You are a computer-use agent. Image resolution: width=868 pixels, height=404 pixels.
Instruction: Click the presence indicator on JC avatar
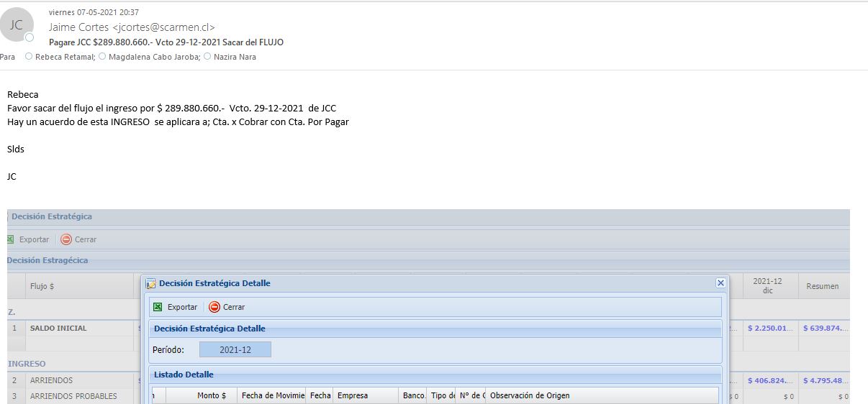30,37
